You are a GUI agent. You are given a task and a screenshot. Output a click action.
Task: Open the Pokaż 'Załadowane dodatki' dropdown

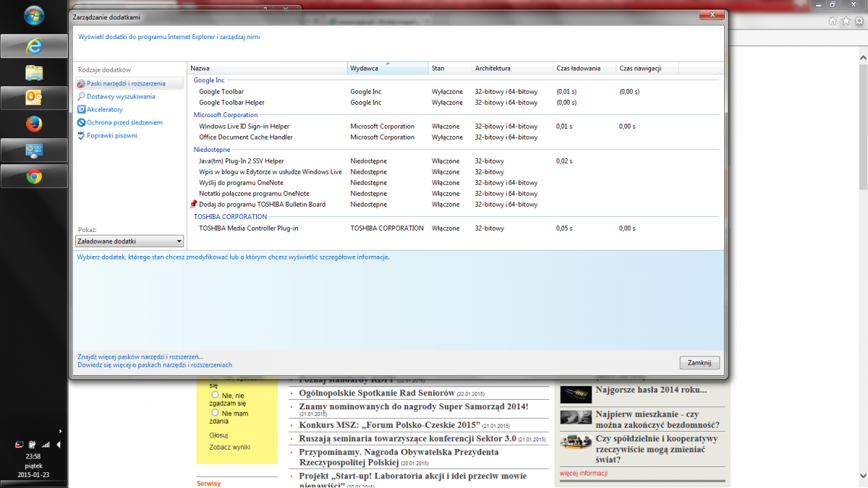click(x=130, y=241)
